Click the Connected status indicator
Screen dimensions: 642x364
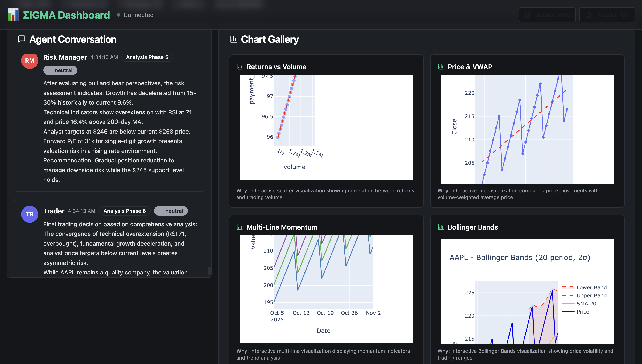point(135,15)
